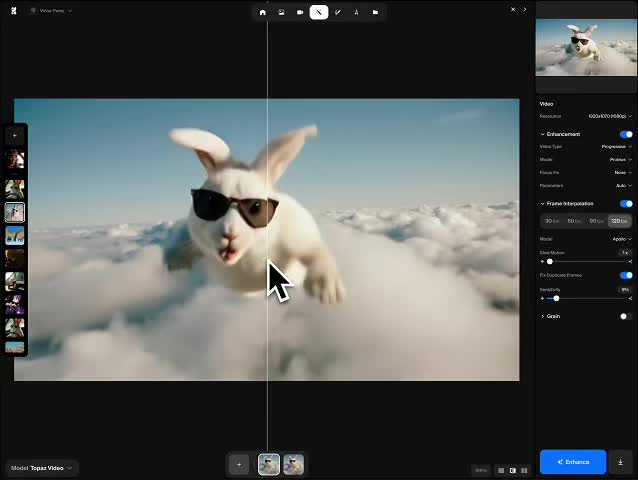The image size is (638, 480).
Task: Adjust the Sensitivity slider handle
Action: pos(556,299)
